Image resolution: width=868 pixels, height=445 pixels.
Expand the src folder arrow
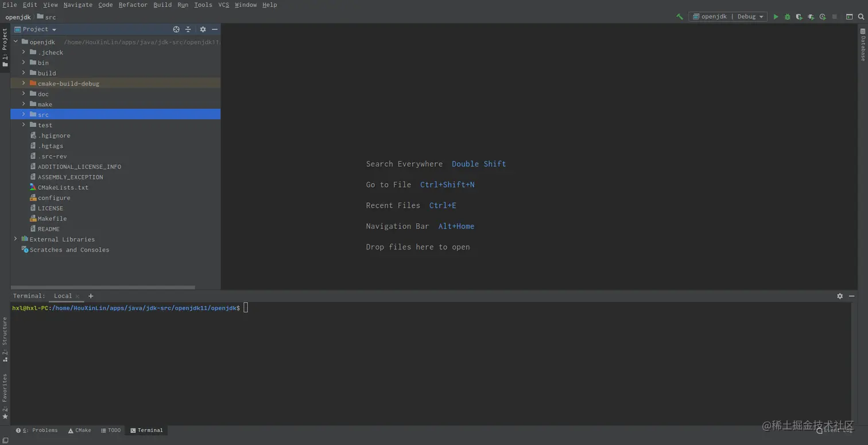point(24,114)
